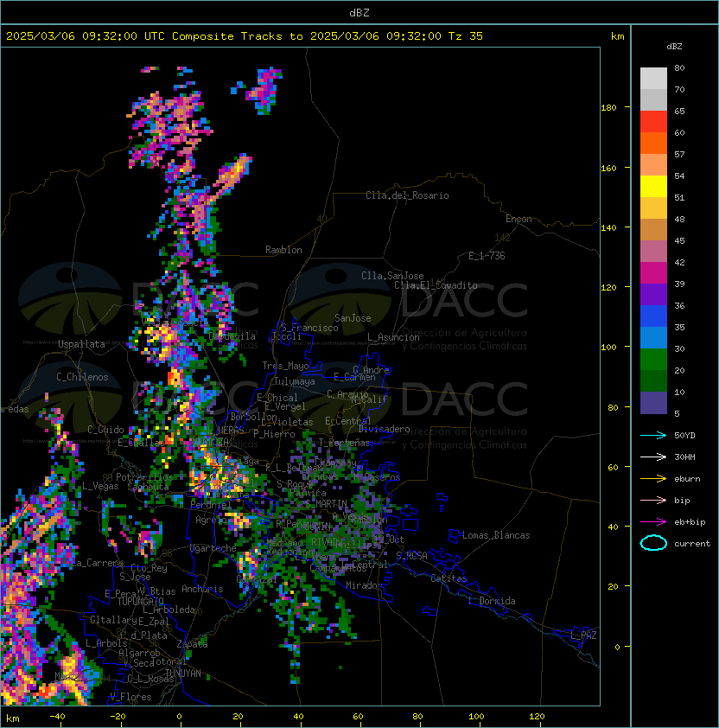Select the light gray swatch below 80
Image resolution: width=719 pixels, height=728 pixels.
coord(653,79)
